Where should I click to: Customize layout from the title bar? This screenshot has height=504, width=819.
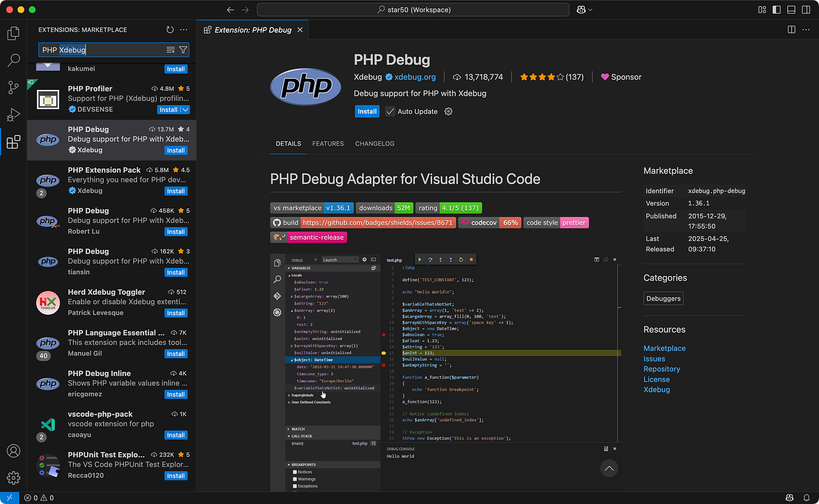[x=762, y=10]
